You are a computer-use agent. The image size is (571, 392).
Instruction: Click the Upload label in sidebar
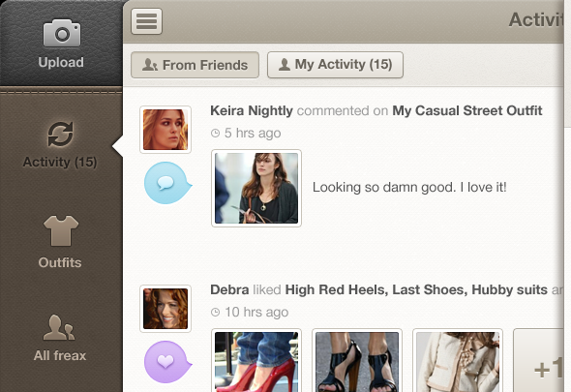point(61,62)
